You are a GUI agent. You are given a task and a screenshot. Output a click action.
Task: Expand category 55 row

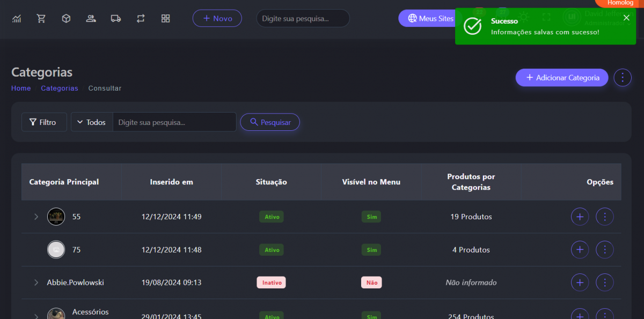[36, 217]
